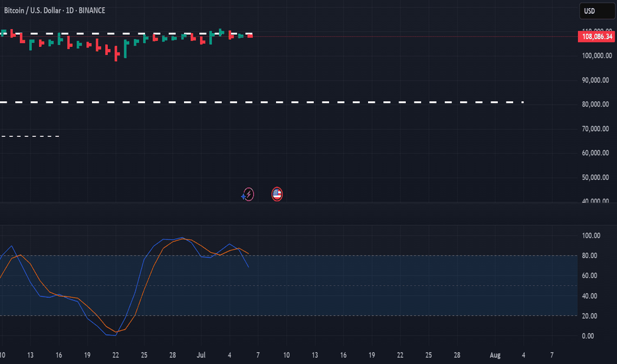Click the 90,000.00 price axis label
The width and height of the screenshot is (617, 364).
click(596, 80)
